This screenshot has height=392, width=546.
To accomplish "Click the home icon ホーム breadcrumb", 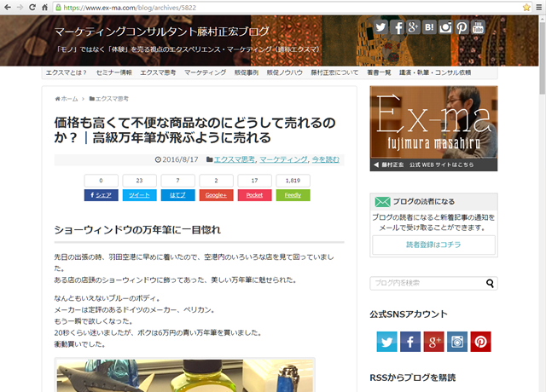I will 67,99.
